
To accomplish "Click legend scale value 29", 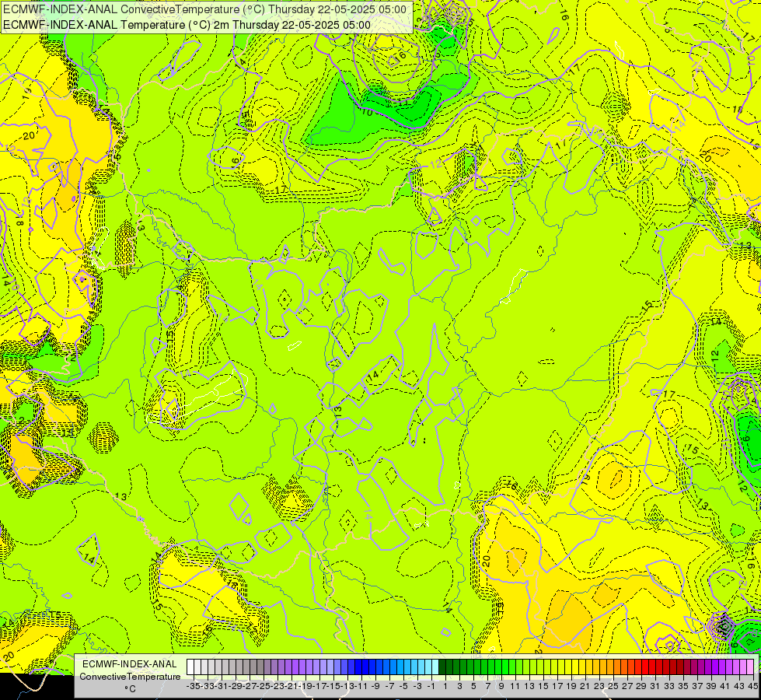I will (641, 687).
